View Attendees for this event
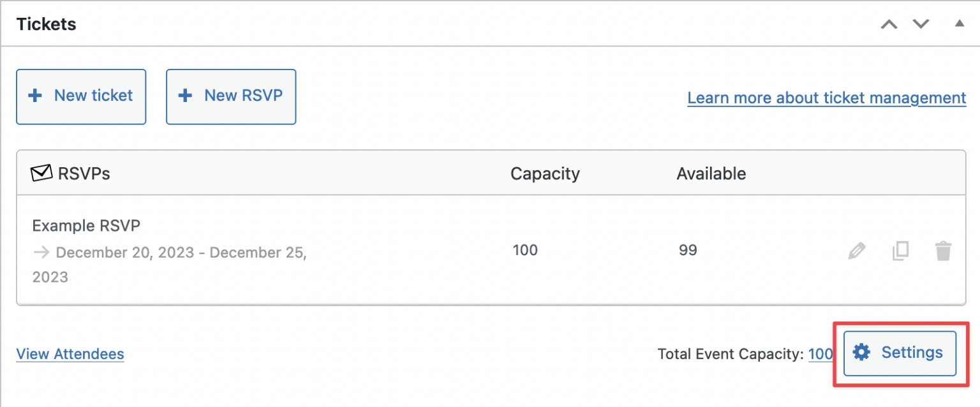 [70, 354]
